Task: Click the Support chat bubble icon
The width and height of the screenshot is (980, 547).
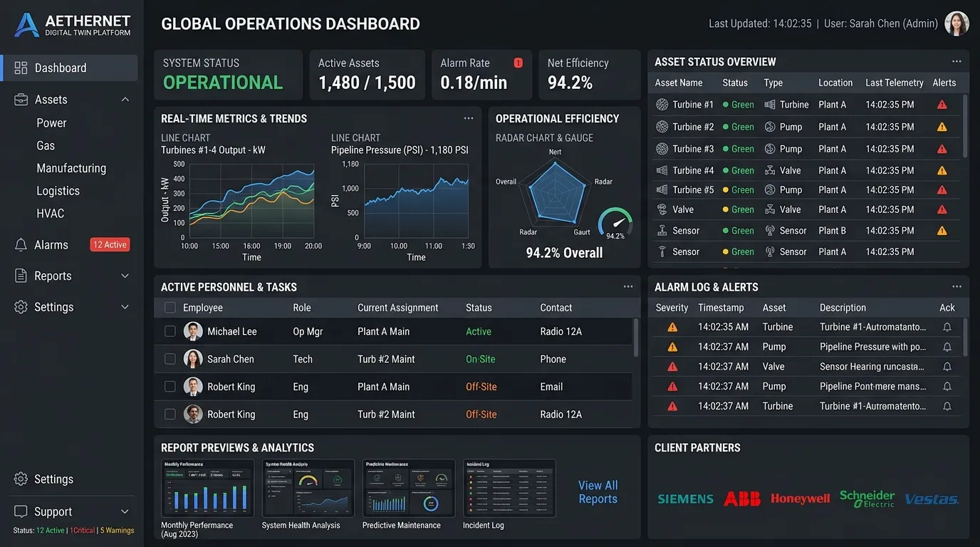Action: 21,511
